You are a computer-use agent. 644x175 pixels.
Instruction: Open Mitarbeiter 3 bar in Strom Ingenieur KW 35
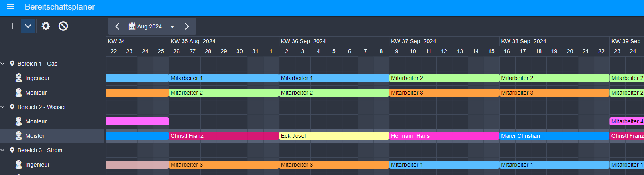coord(224,165)
